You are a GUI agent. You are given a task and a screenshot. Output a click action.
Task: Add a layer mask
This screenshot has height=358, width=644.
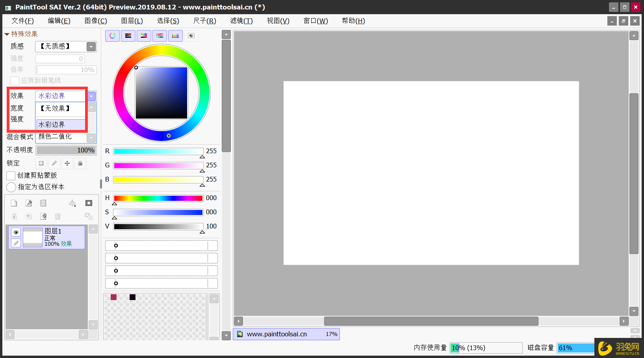pos(89,203)
